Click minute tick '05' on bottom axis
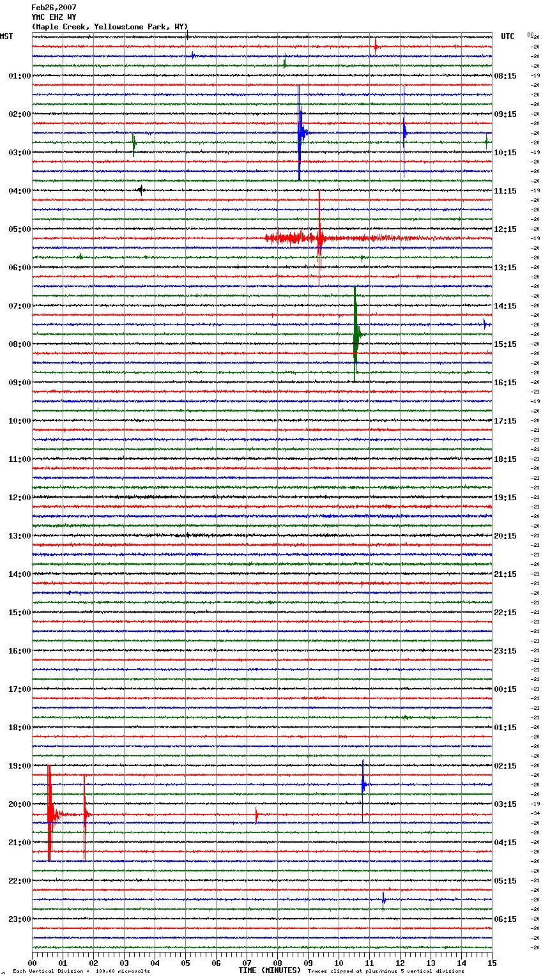Screen dimensions: 543x980 pyautogui.click(x=185, y=963)
